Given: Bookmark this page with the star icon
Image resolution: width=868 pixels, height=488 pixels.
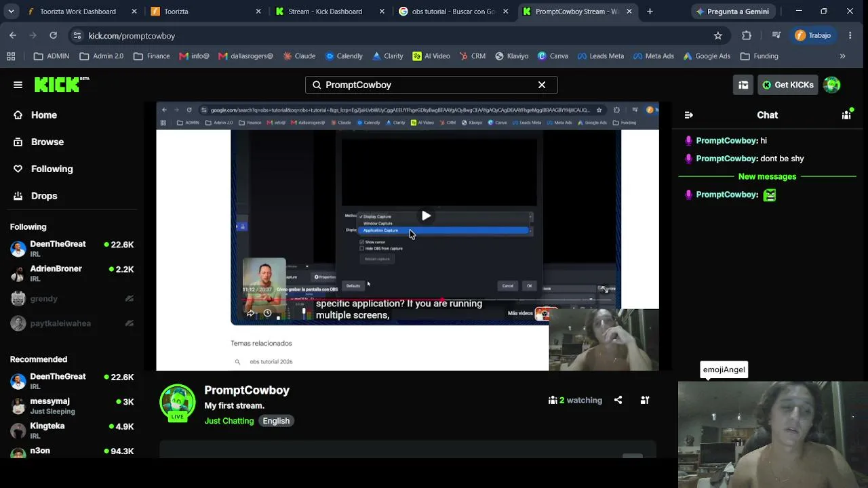Looking at the screenshot, I should click(x=718, y=35).
